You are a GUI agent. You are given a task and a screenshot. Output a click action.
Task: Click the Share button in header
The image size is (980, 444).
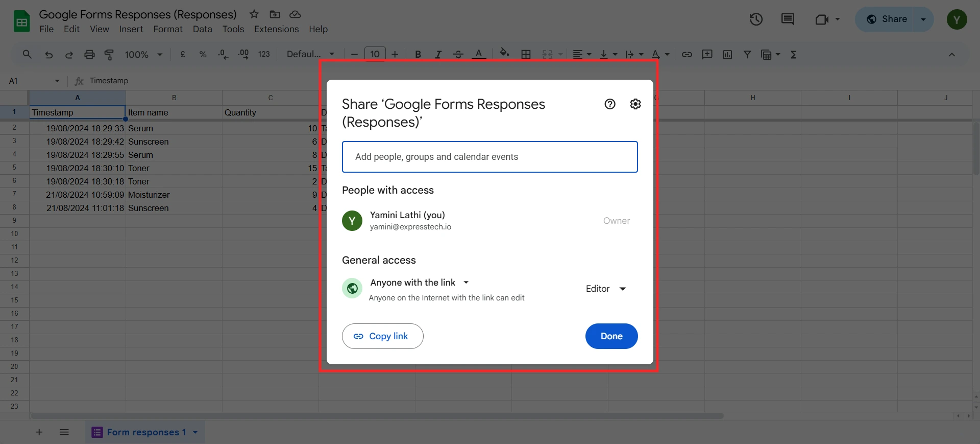(887, 19)
